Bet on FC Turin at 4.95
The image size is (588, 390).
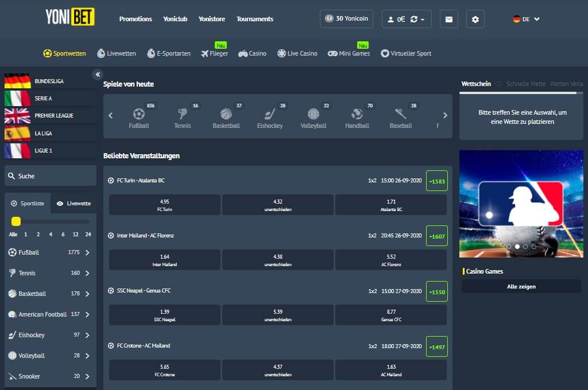[x=165, y=205]
